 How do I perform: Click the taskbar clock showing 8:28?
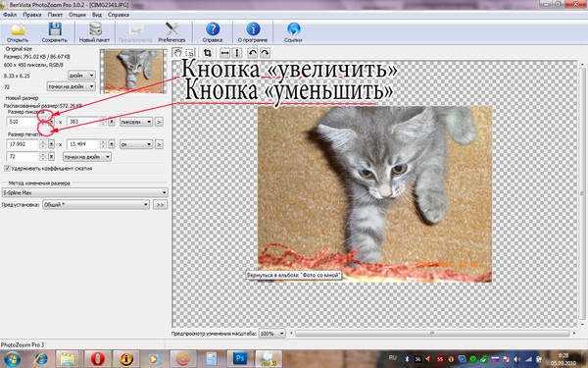(x=564, y=359)
